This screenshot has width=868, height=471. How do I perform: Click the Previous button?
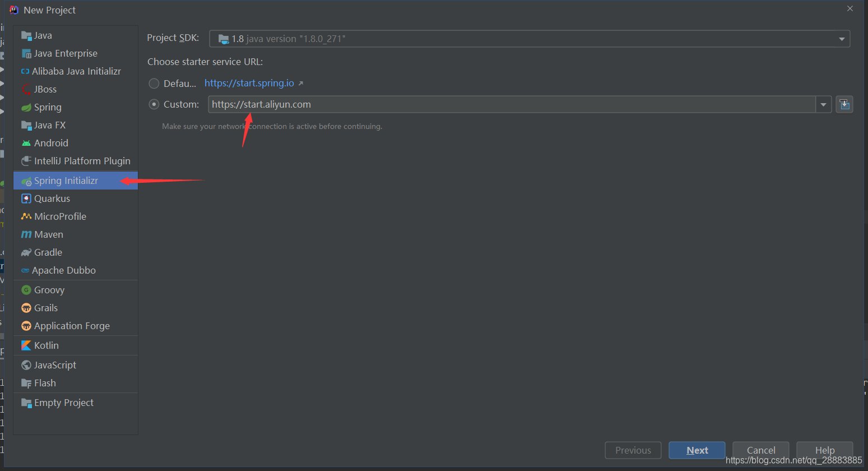[633, 450]
